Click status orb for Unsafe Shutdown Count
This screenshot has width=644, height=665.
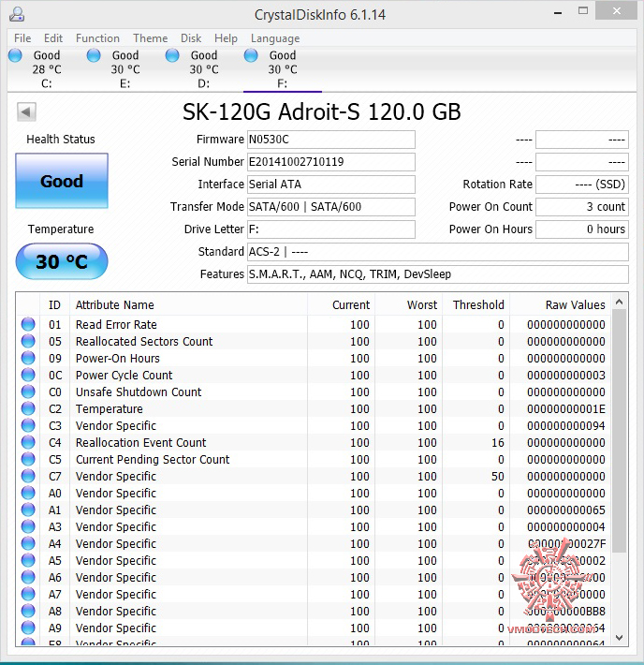28,392
